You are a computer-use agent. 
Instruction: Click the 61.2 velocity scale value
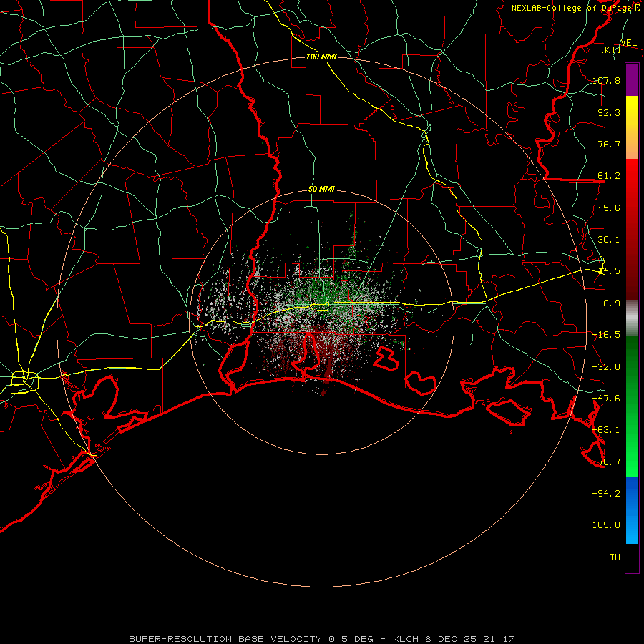609,176
